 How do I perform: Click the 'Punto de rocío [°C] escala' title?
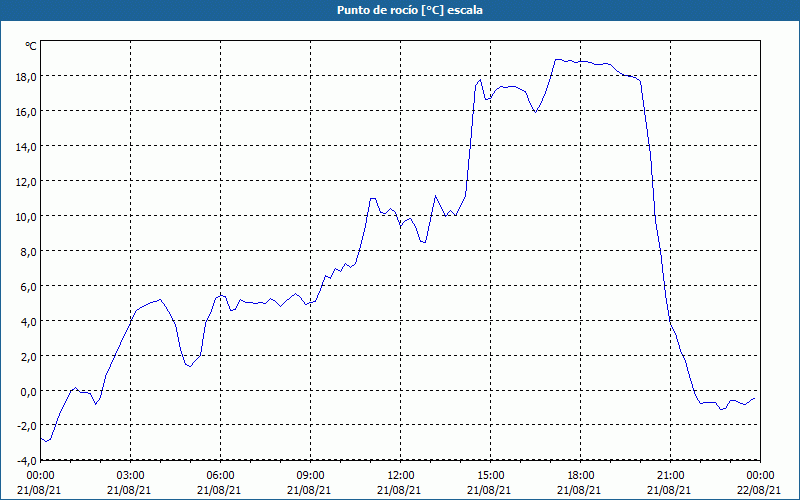[x=410, y=10]
